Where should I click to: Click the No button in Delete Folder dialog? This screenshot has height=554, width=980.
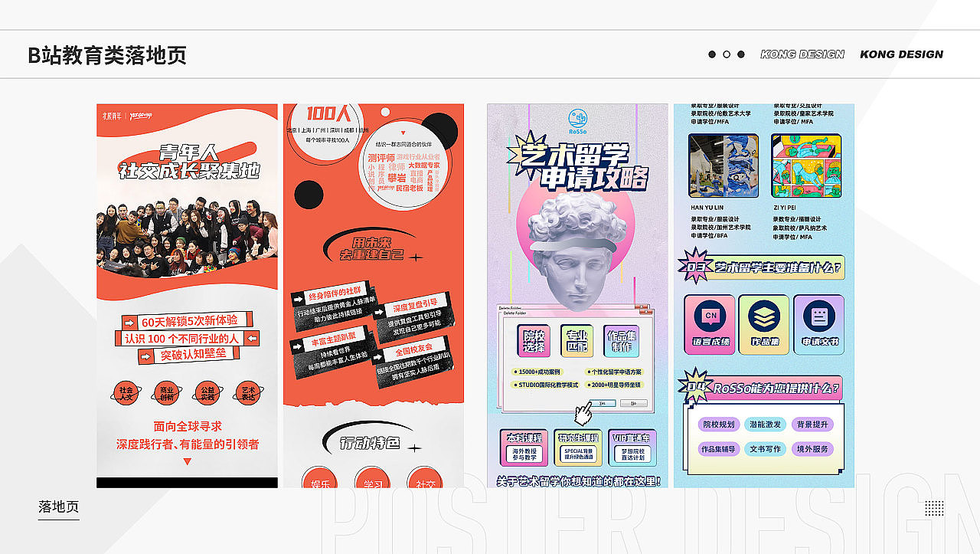click(x=633, y=403)
